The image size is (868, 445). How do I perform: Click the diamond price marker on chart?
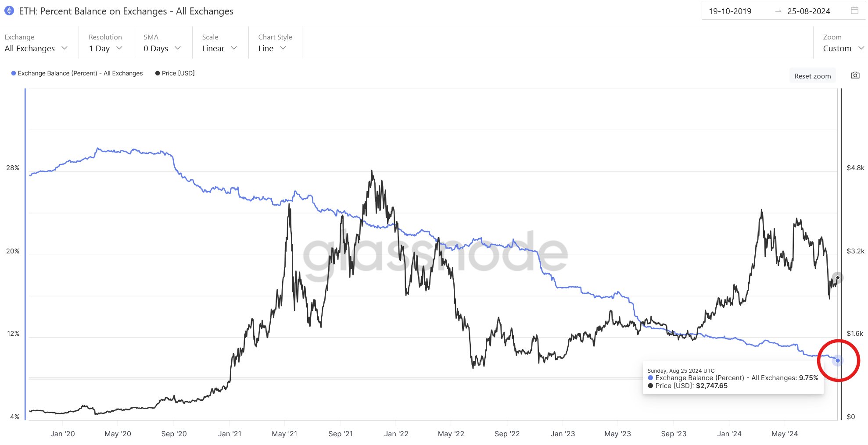click(x=838, y=278)
